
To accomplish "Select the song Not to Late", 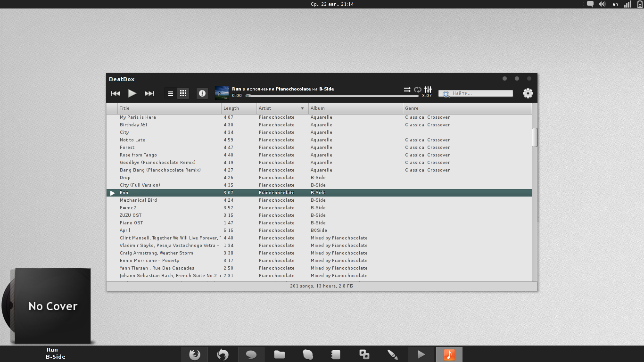I will pyautogui.click(x=132, y=140).
